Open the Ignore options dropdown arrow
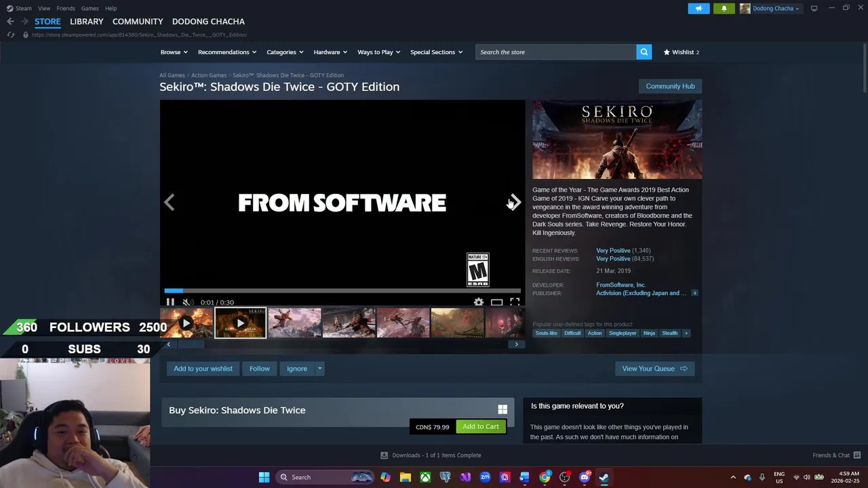This screenshot has width=868, height=488. point(319,369)
